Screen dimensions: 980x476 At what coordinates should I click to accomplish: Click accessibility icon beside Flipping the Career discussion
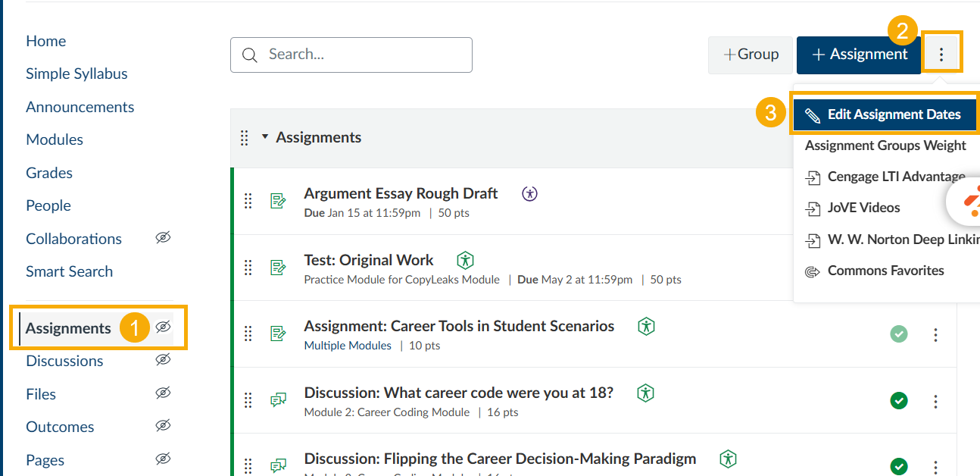coord(728,459)
